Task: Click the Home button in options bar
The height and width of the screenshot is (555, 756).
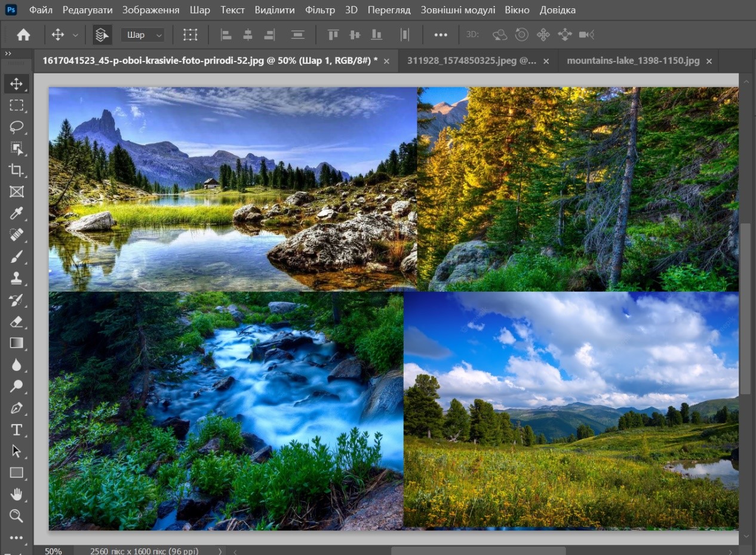Action: coord(23,35)
